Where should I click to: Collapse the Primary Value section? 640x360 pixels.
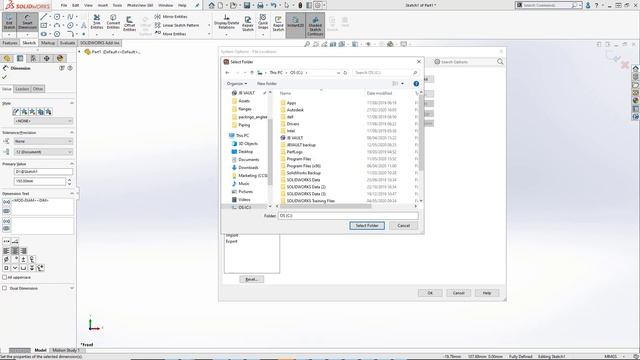click(72, 164)
